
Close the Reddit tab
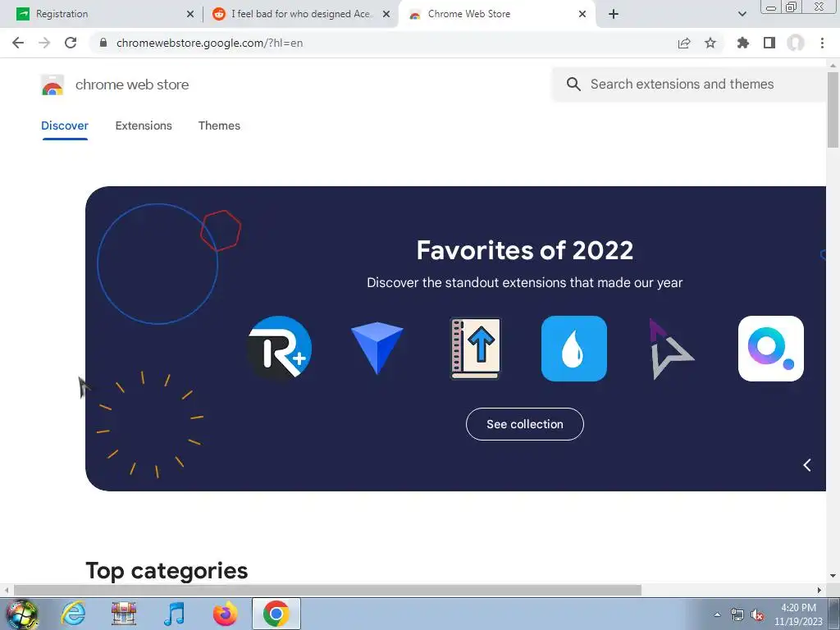click(x=386, y=15)
